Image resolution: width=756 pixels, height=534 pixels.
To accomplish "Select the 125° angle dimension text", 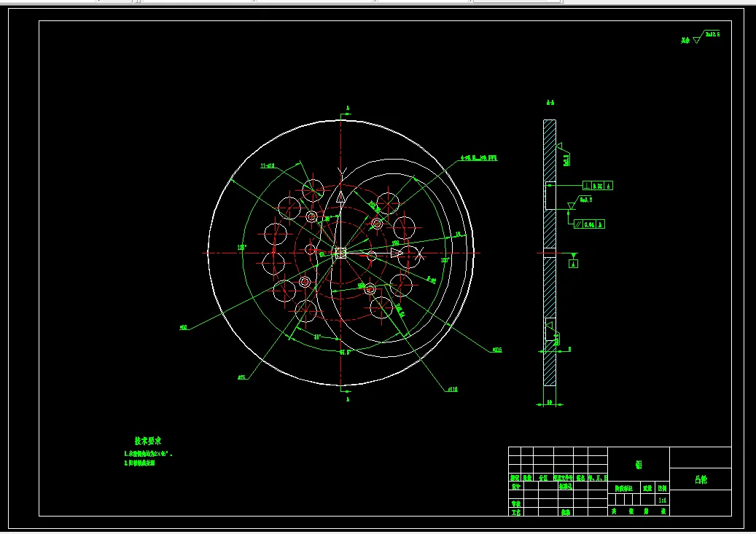I will 242,247.
